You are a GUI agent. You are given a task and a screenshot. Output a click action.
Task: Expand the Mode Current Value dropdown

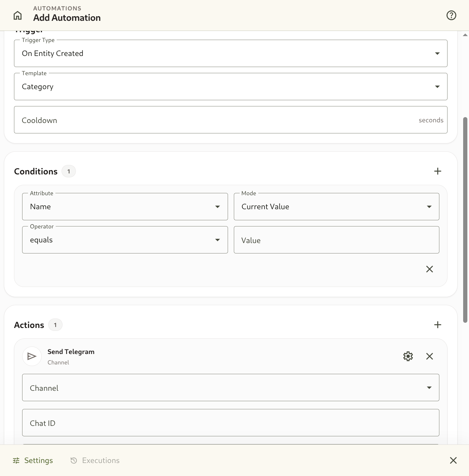tap(336, 207)
